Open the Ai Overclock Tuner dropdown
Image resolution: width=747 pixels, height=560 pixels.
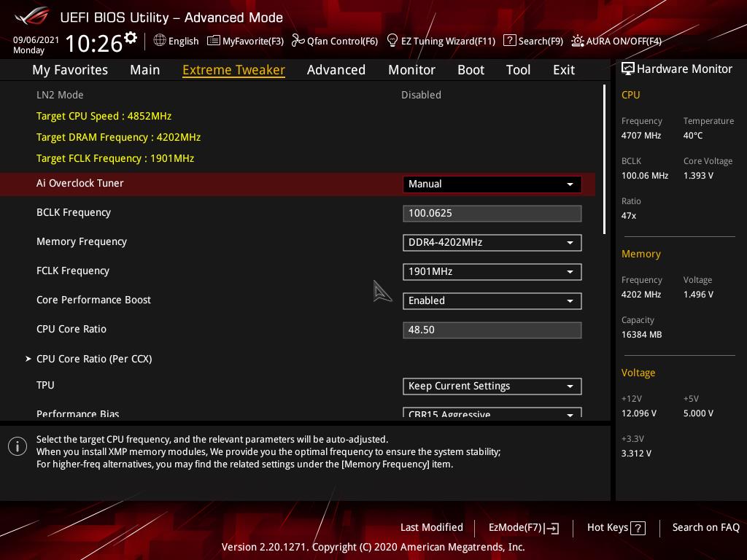point(492,184)
